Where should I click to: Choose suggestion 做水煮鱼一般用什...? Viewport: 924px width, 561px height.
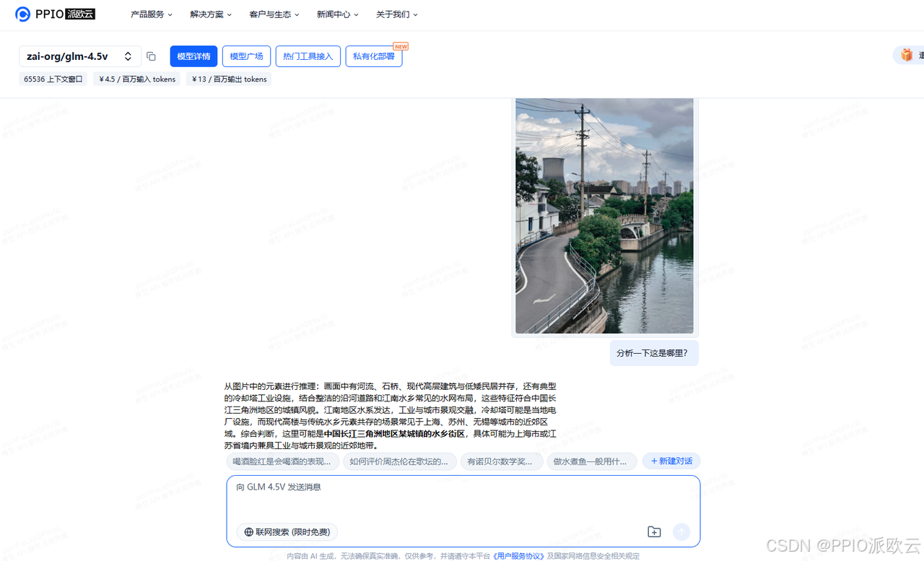[x=590, y=461]
